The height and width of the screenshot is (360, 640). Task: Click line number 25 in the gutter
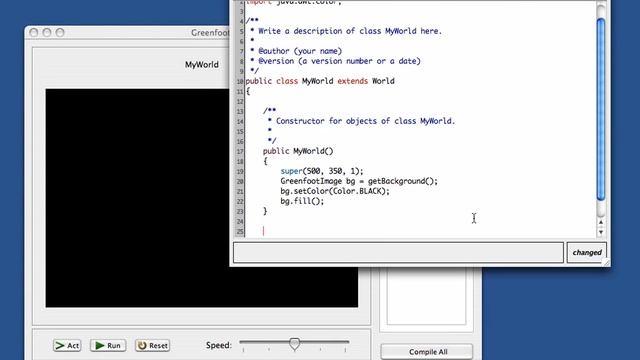[x=240, y=231]
